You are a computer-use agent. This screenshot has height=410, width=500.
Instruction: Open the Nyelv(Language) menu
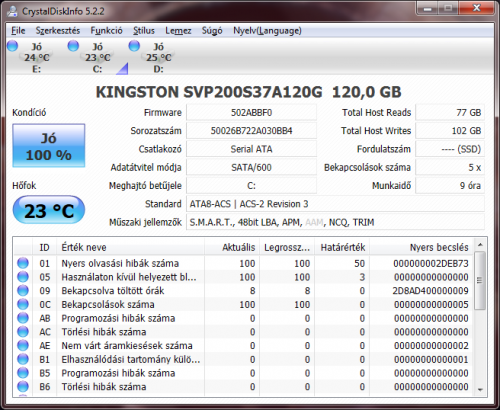coord(267,31)
